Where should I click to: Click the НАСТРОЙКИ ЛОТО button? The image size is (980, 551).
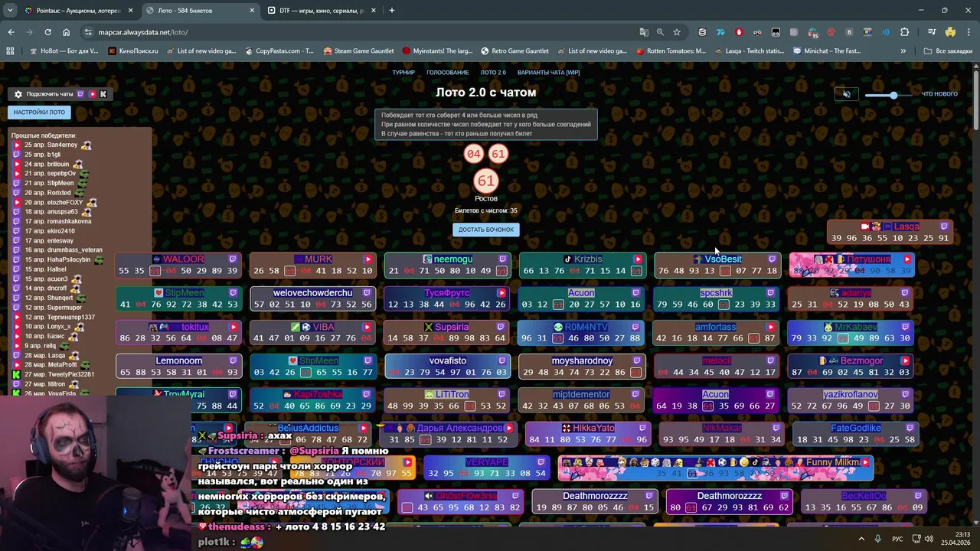39,112
